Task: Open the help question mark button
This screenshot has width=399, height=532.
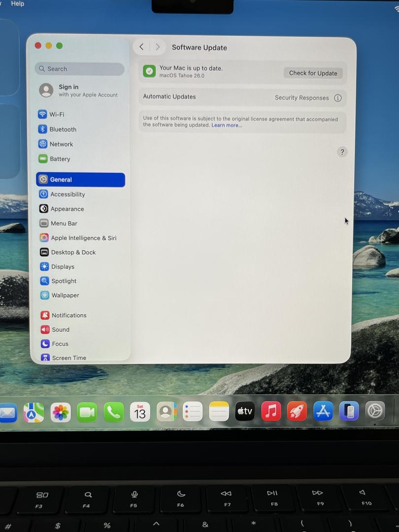Action: 342,152
